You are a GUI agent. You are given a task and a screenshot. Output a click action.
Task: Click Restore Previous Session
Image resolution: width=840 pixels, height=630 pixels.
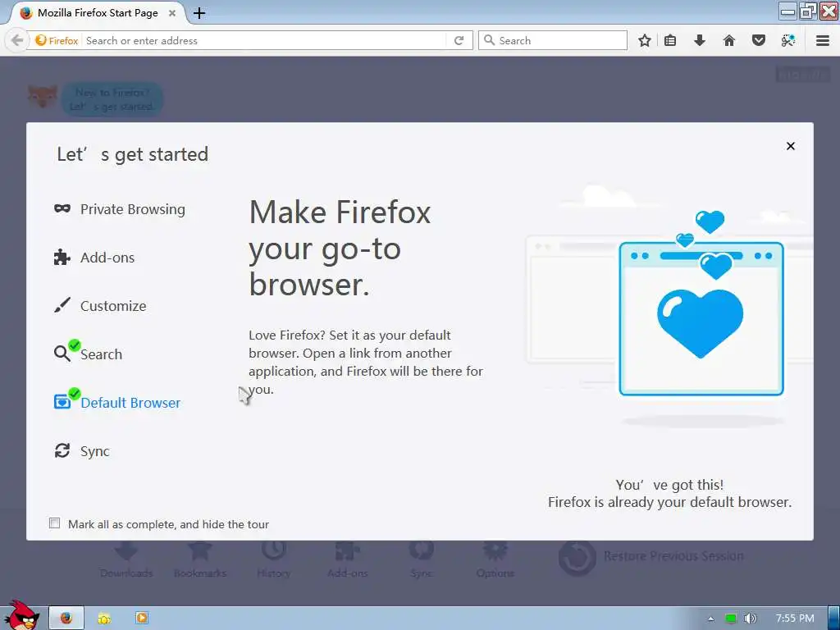tap(651, 557)
